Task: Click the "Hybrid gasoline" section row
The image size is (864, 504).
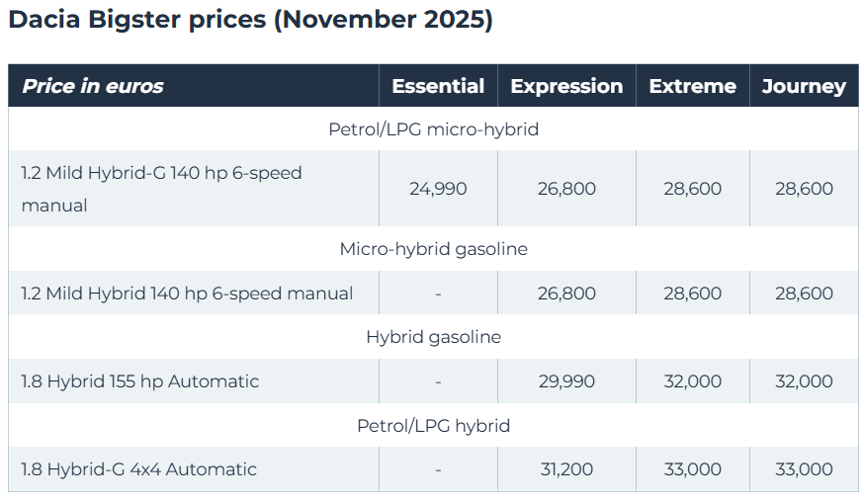Action: pyautogui.click(x=433, y=337)
